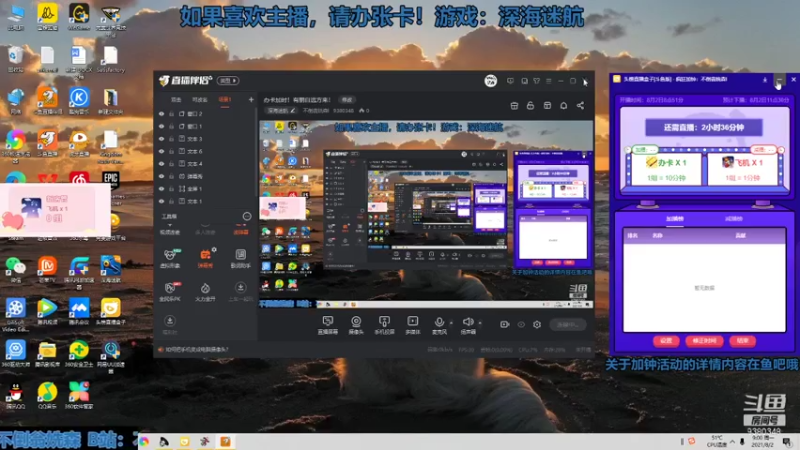Open the message icon in title bar
800x450 pixels.
(510, 81)
